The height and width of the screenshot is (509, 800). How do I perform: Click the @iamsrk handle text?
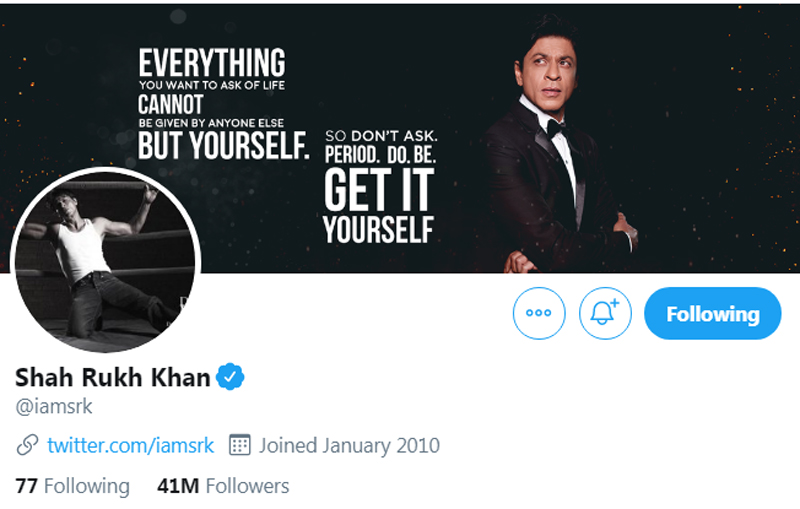click(54, 407)
